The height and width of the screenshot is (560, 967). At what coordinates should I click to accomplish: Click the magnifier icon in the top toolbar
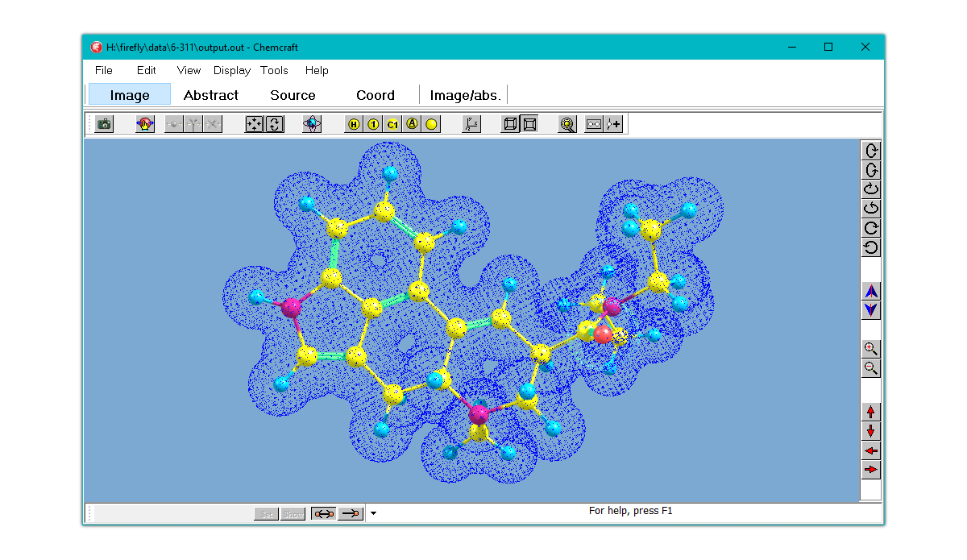(567, 124)
